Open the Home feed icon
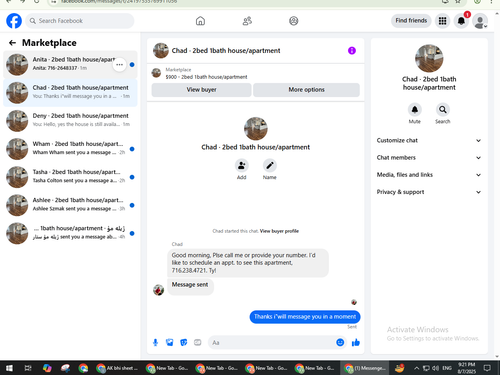 pyautogui.click(x=200, y=21)
